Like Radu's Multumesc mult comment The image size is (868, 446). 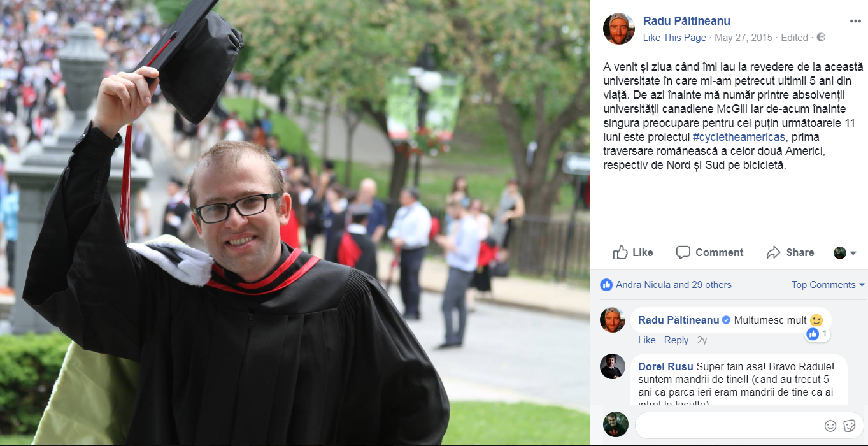point(647,340)
